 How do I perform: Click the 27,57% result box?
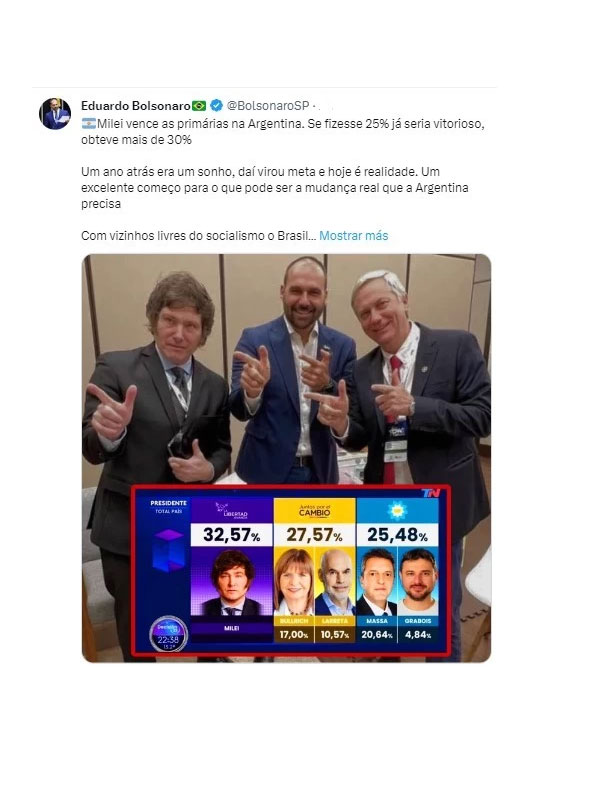(314, 535)
